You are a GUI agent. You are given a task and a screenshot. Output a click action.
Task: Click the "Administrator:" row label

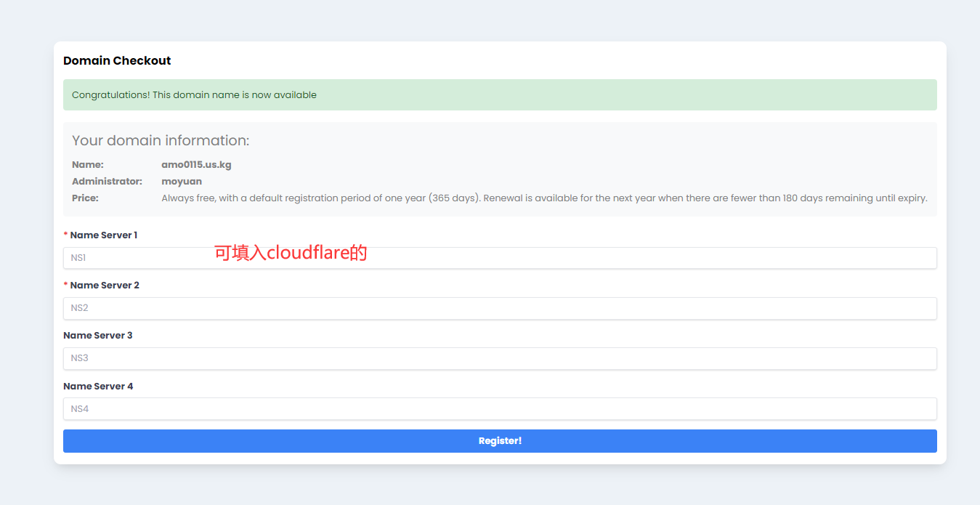(107, 181)
